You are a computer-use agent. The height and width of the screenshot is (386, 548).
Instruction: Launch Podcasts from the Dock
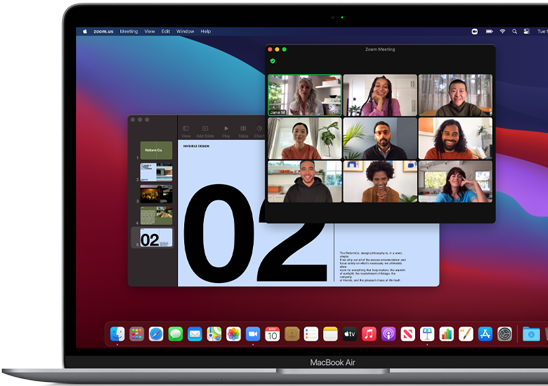point(388,334)
